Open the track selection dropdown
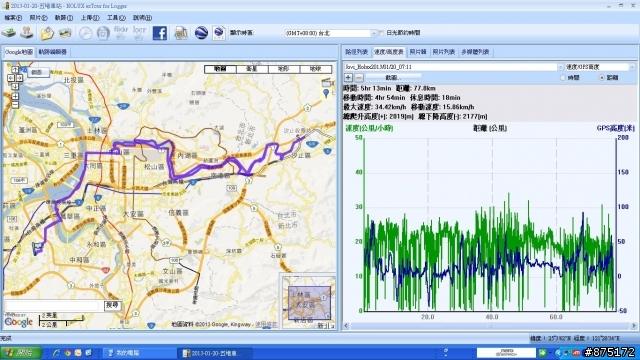The image size is (640, 360). pos(560,67)
